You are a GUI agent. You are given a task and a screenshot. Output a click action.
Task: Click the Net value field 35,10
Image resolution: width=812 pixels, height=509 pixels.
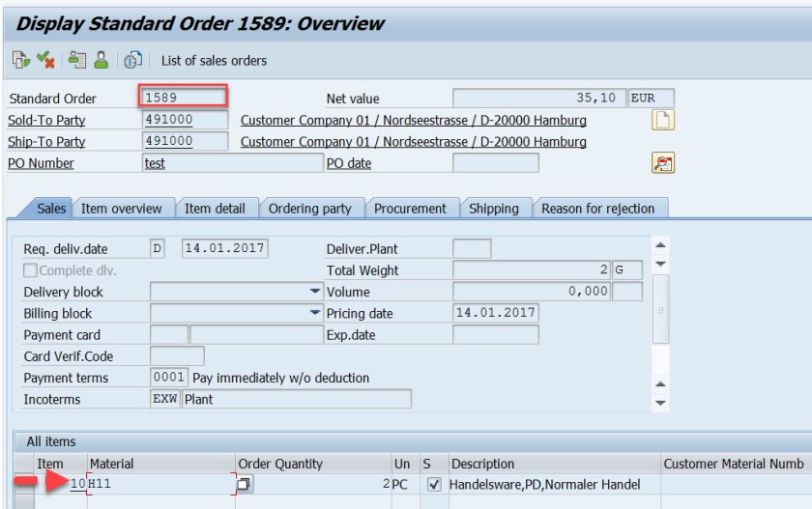(539, 98)
